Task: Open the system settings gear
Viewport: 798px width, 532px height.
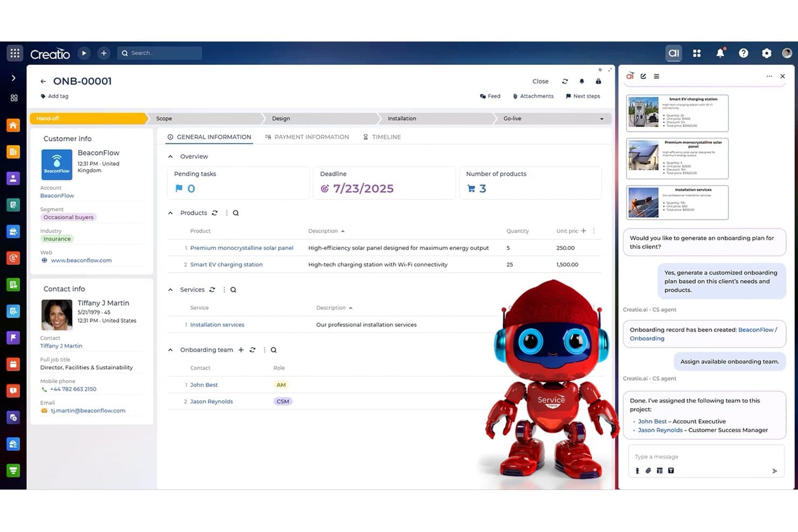Action: pyautogui.click(x=767, y=53)
